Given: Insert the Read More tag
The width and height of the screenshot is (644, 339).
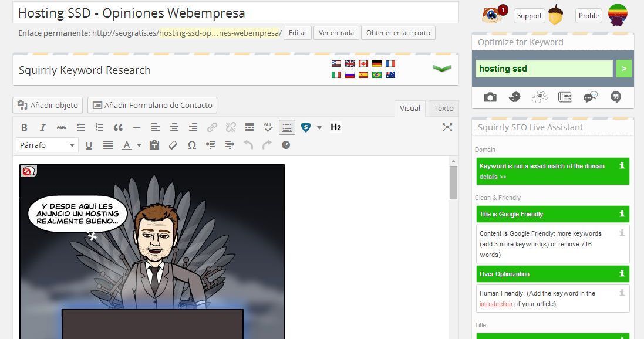Looking at the screenshot, I should tap(249, 128).
